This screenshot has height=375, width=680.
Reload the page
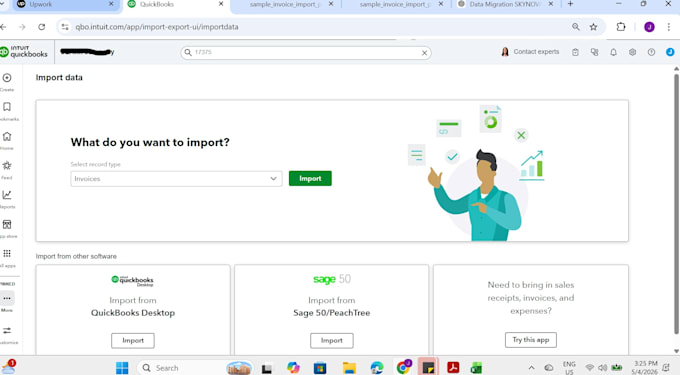[42, 27]
